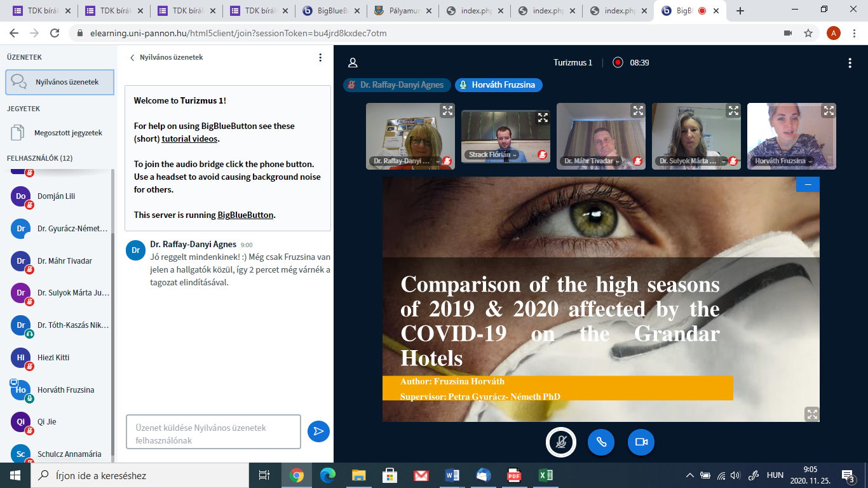Open chat options three-dot menu
This screenshot has width=868, height=488.
coord(320,57)
